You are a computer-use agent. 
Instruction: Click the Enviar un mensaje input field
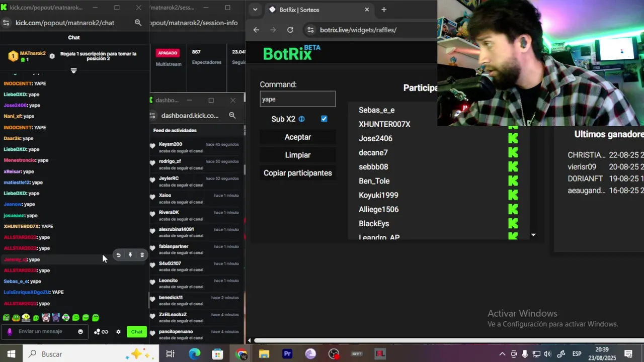coord(45,332)
